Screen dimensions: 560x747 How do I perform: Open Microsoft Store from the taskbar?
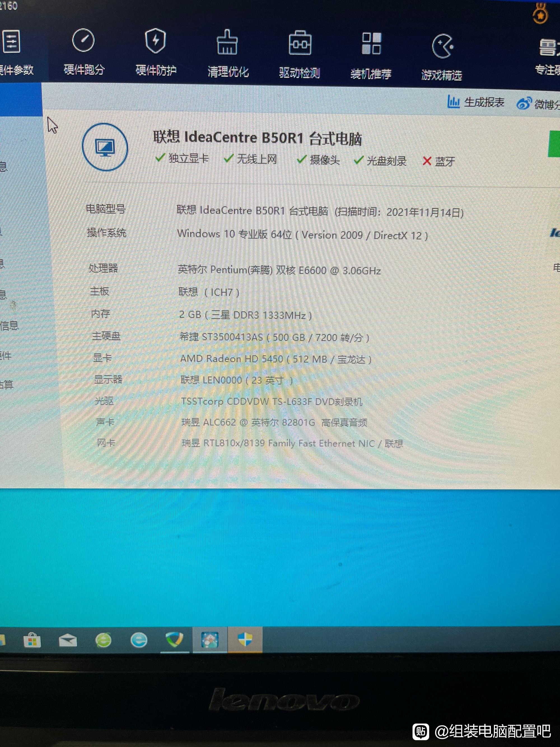tap(32, 640)
